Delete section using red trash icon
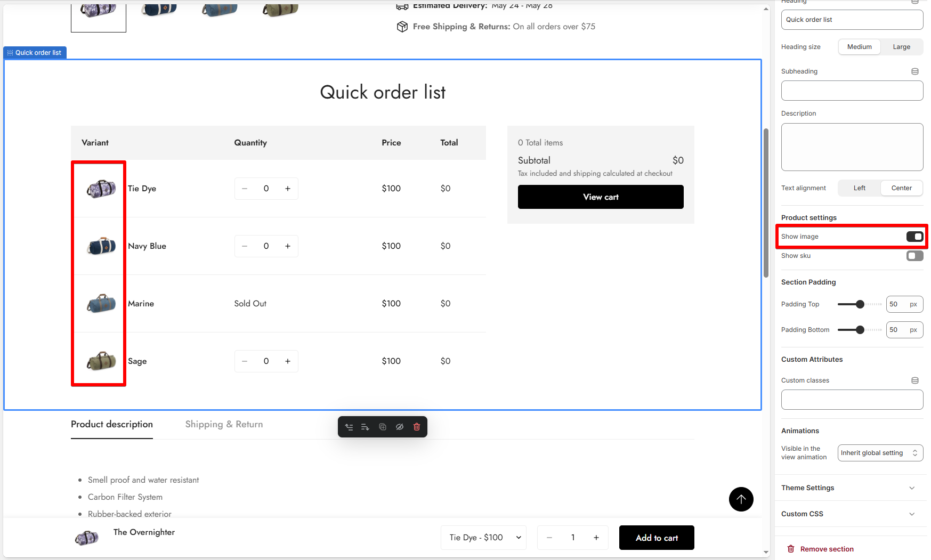The width and height of the screenshot is (931, 560). click(417, 427)
